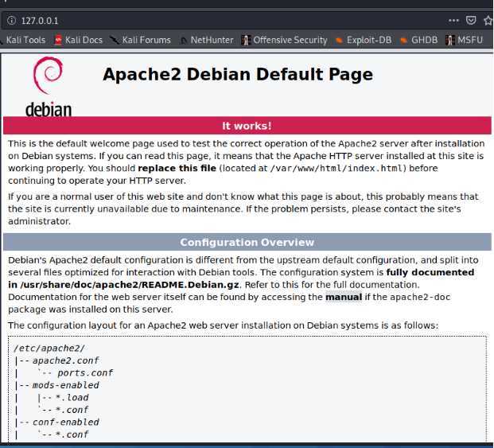
Task: Click the /etc/apache2/ line in the tree
Action: [x=49, y=348]
